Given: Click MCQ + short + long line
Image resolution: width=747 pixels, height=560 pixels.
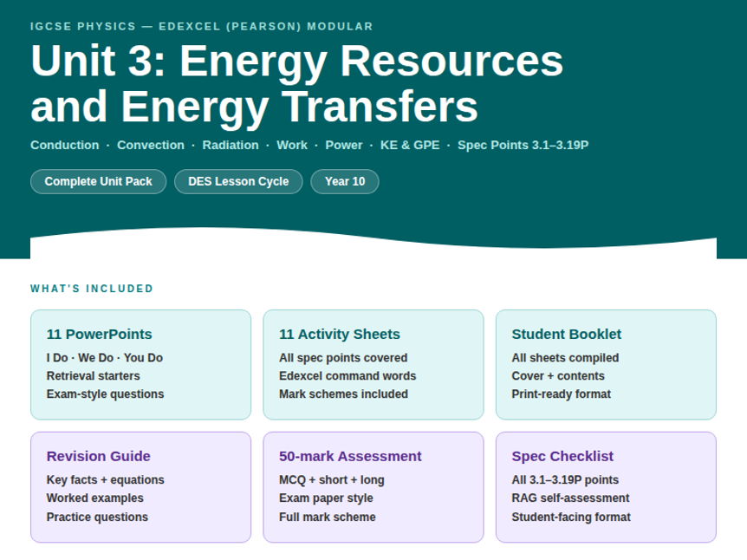Looking at the screenshot, I should coord(332,479).
